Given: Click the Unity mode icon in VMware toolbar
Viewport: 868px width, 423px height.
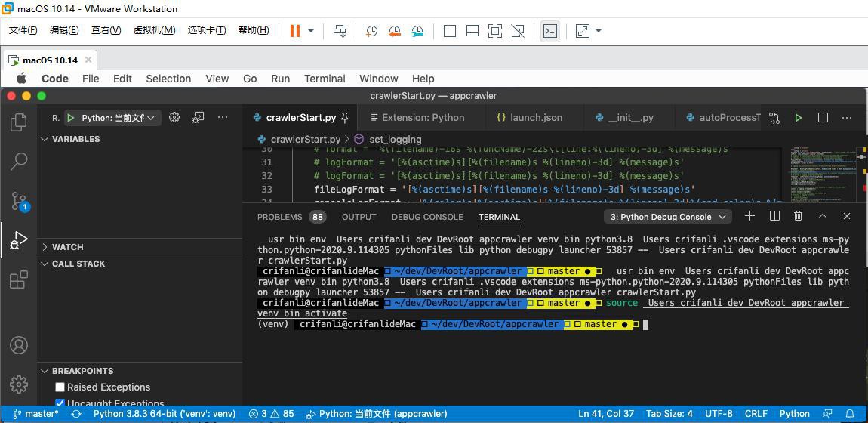Looking at the screenshot, I should click(x=518, y=31).
